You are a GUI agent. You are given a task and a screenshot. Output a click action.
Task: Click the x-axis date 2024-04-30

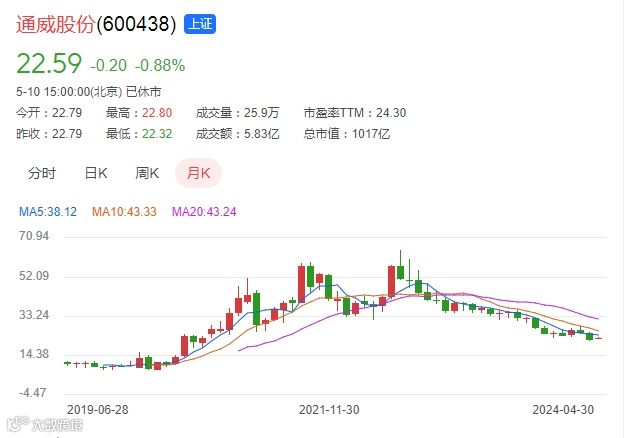click(x=563, y=410)
